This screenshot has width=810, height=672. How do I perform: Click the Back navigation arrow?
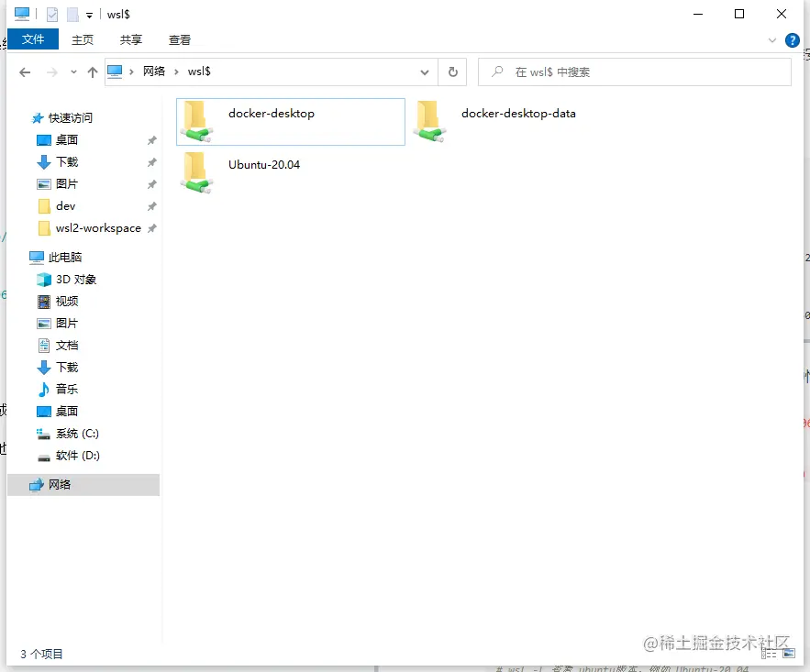coord(25,72)
